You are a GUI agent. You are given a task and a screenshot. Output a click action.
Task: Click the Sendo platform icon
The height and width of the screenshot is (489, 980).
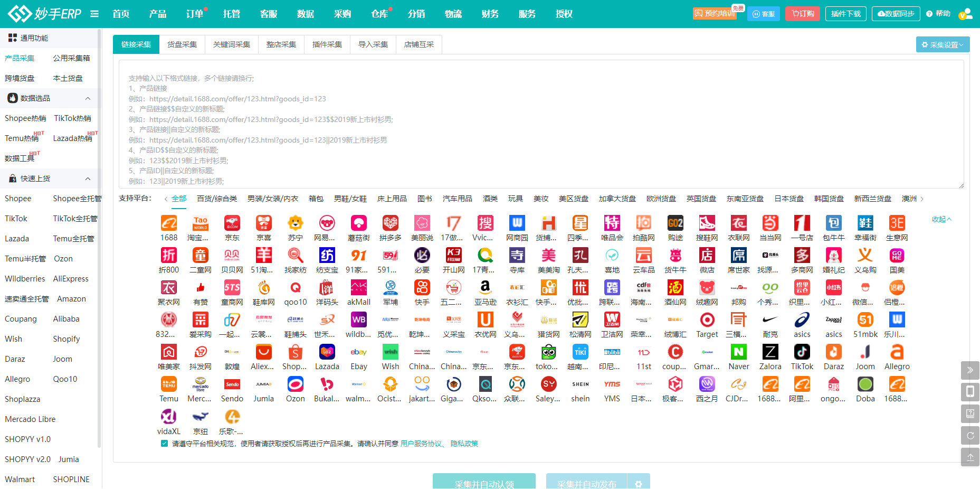(x=232, y=384)
